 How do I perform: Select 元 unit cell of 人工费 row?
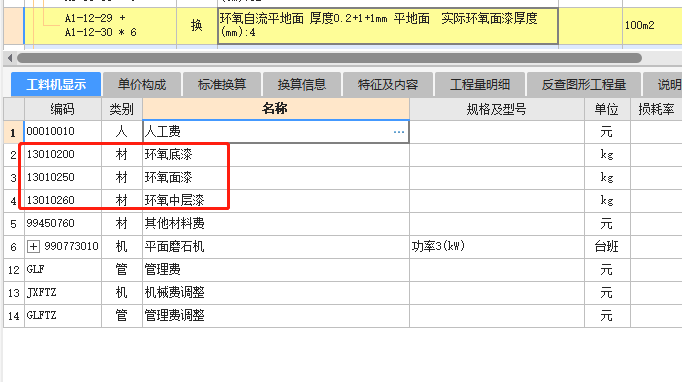(607, 131)
